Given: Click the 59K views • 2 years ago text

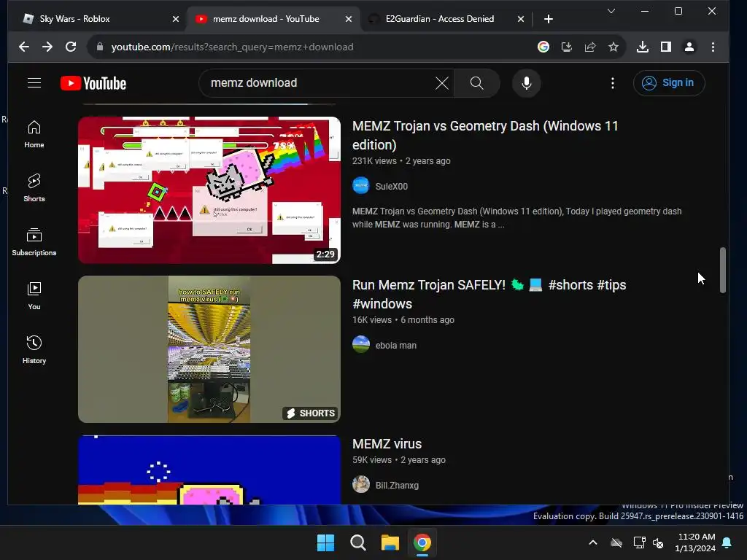Looking at the screenshot, I should point(399,460).
